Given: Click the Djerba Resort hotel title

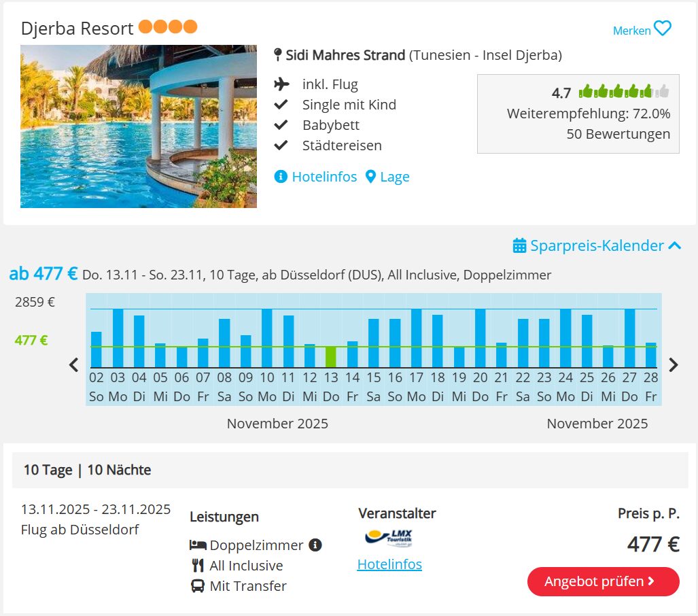Looking at the screenshot, I should [77, 29].
